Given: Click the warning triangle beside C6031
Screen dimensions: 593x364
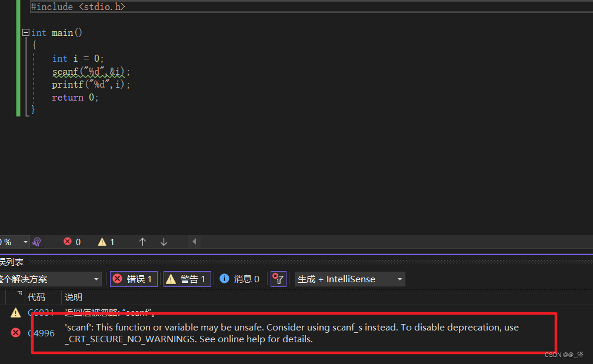Looking at the screenshot, I should pos(15,312).
